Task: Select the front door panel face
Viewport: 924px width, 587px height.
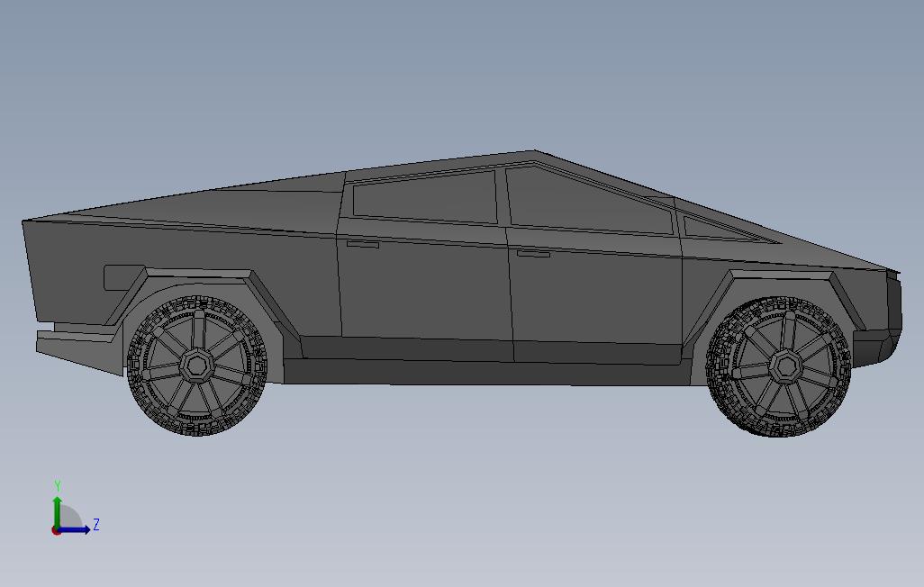Action: (595, 298)
